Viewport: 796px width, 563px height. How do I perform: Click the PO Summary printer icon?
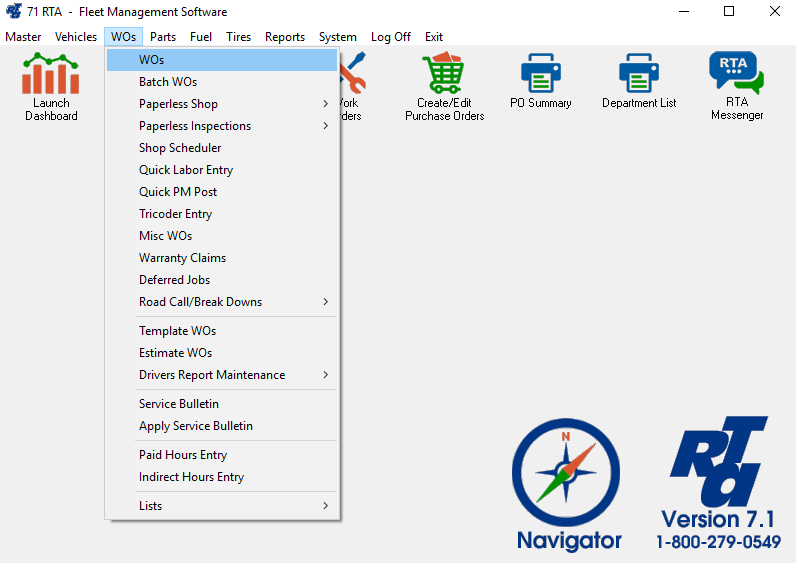point(541,76)
